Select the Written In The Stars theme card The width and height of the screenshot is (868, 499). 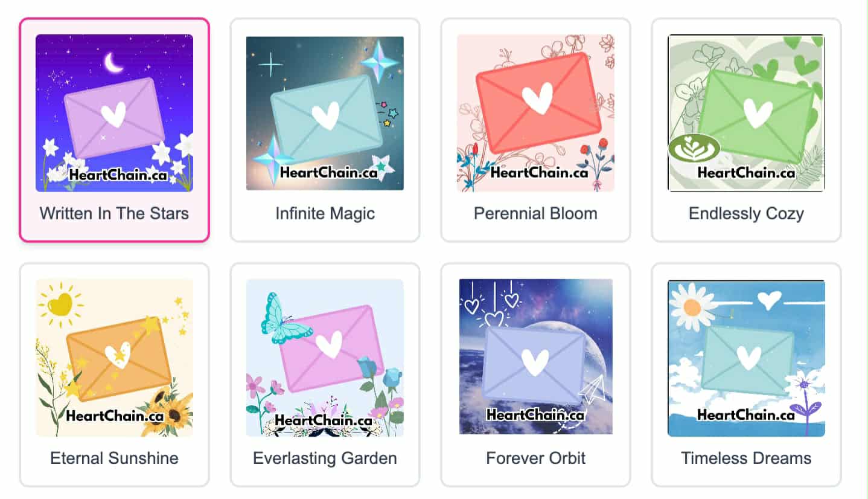[114, 130]
